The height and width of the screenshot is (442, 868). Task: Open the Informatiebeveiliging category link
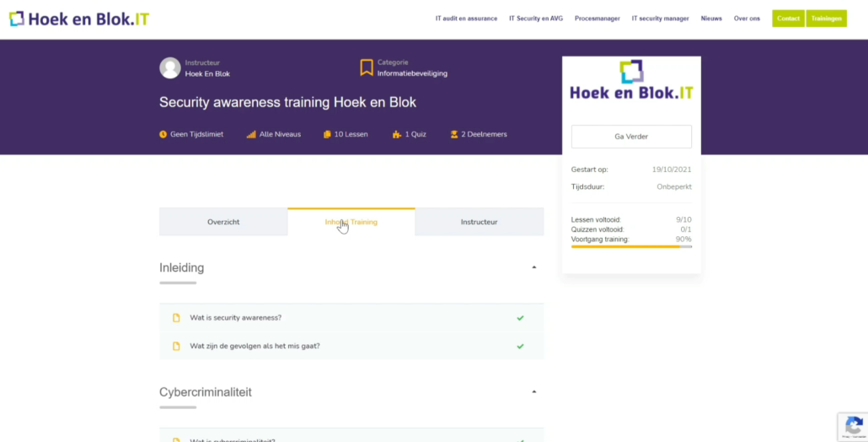pos(412,73)
